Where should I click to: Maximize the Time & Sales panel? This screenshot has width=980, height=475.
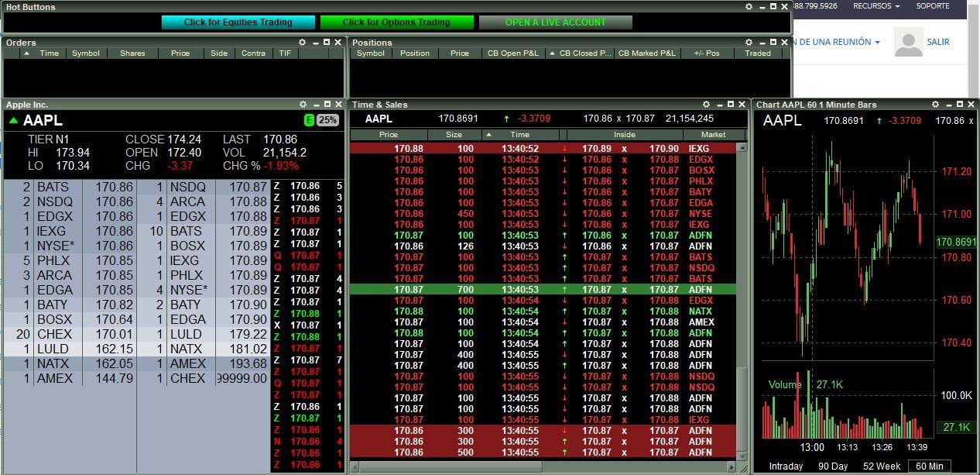click(730, 104)
